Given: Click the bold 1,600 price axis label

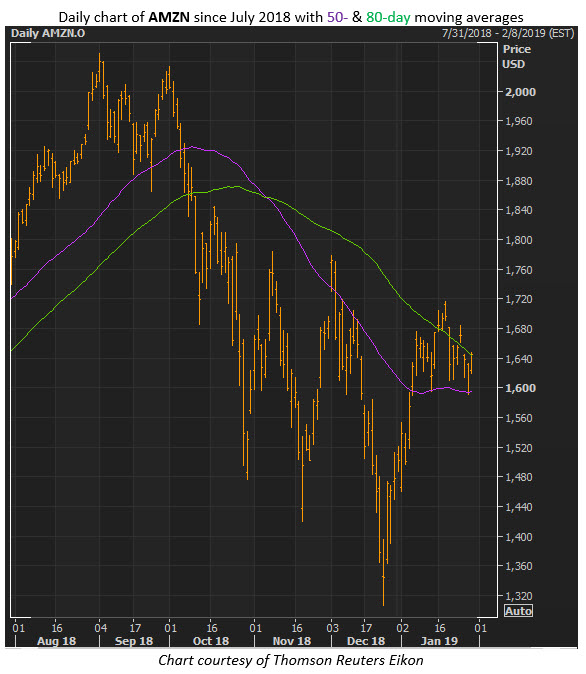Looking at the screenshot, I should point(520,388).
